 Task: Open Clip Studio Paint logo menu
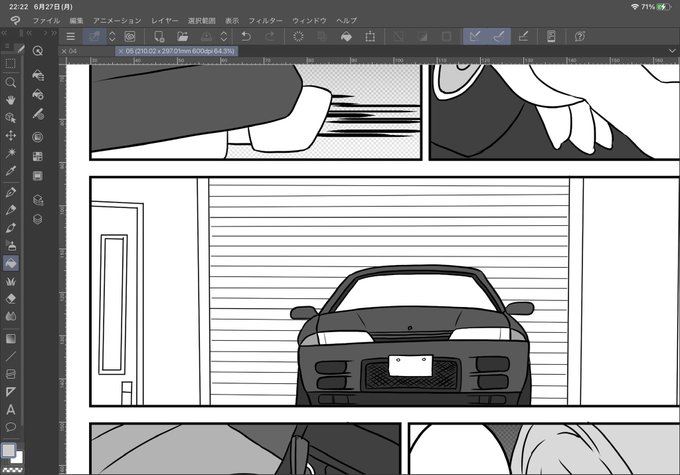tap(15, 20)
